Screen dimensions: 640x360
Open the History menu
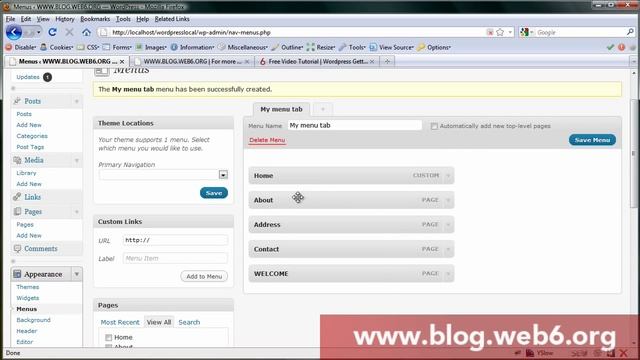click(64, 19)
